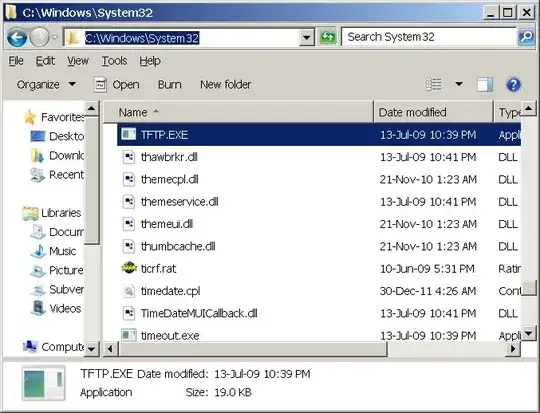
Task: Click file list scroll up arrow
Action: [x=529, y=109]
